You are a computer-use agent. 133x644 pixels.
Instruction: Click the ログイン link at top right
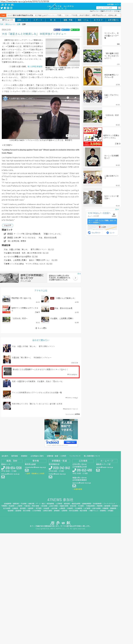tap(118, 4)
